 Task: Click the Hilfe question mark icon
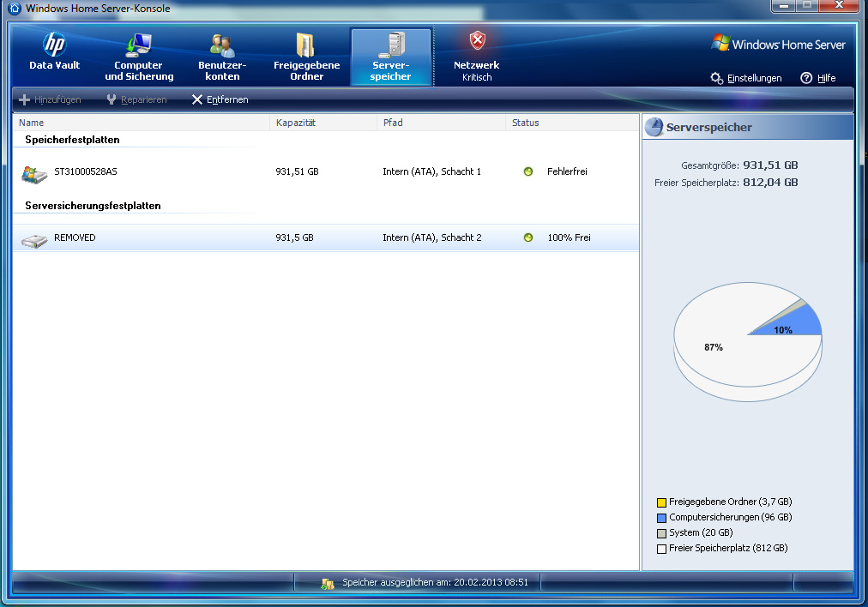[x=806, y=78]
